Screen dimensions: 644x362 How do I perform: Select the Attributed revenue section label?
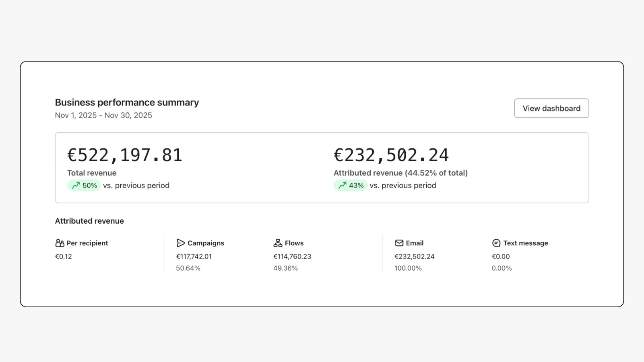[x=89, y=220]
